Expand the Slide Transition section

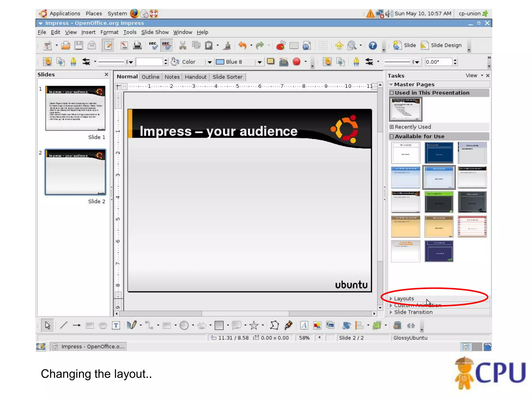click(439, 312)
